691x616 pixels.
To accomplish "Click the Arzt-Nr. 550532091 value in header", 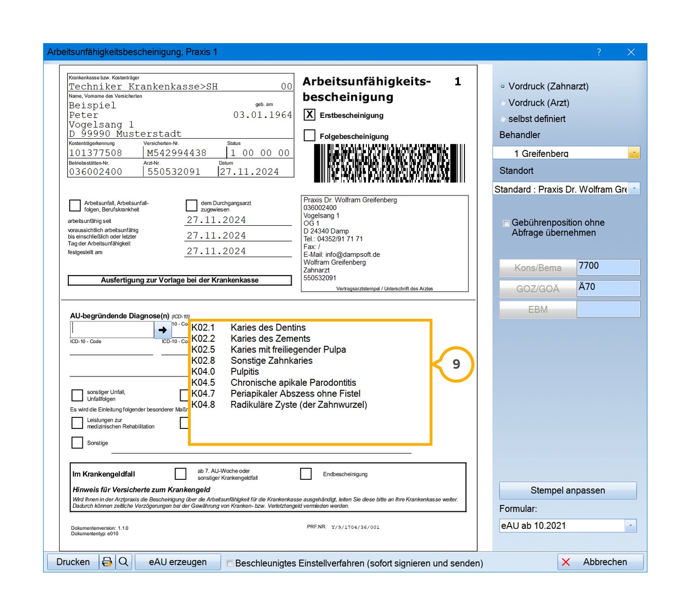I will click(174, 172).
